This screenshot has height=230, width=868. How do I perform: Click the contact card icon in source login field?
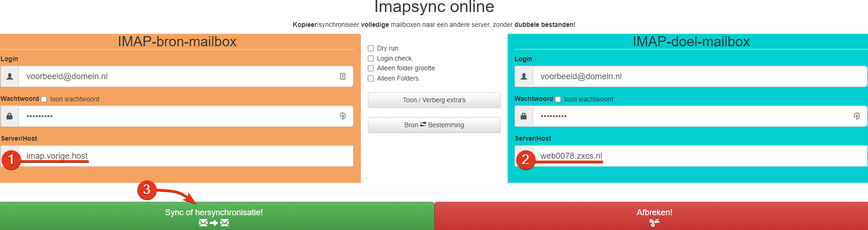(x=343, y=76)
